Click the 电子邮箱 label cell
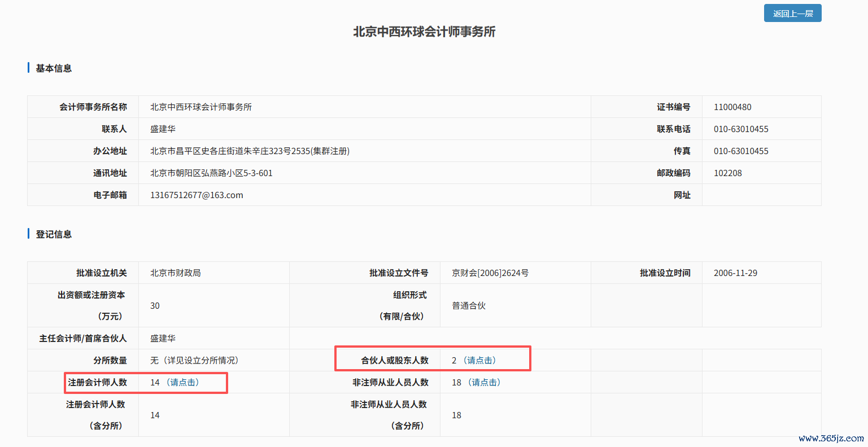 point(83,195)
